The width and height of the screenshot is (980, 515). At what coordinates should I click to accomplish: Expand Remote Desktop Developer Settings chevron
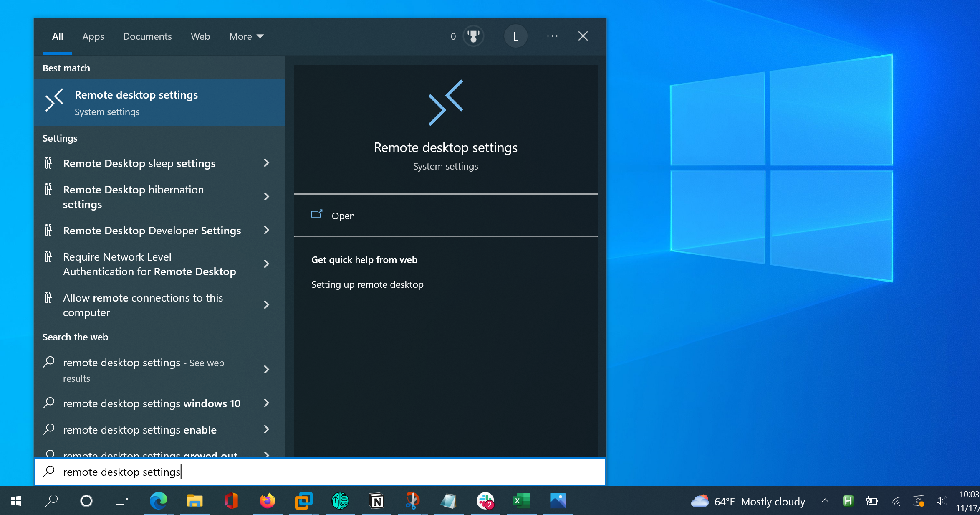(x=266, y=230)
